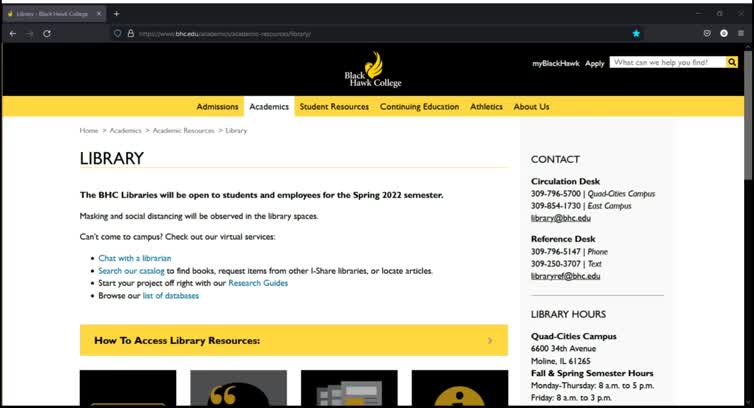Click the 'LIBRARY' page heading

tap(112, 158)
